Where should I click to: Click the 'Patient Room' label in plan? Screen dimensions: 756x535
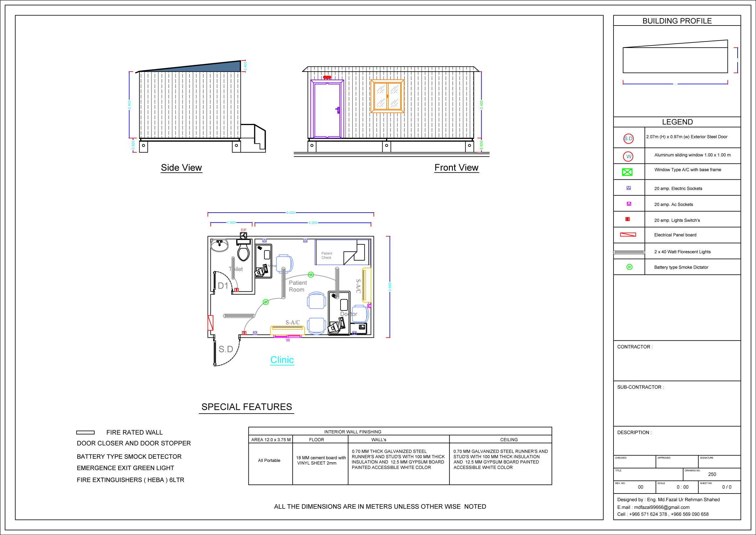click(x=298, y=286)
